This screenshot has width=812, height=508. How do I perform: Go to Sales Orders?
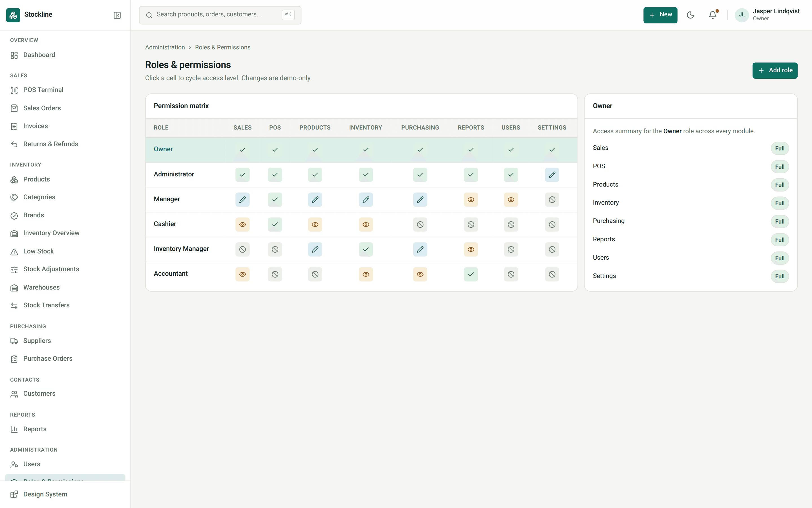pyautogui.click(x=65, y=108)
